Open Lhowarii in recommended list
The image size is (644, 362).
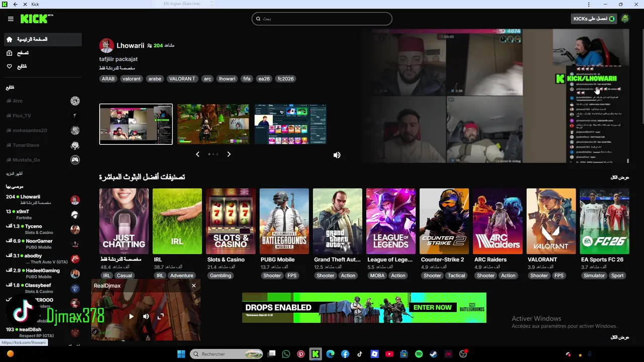[43, 200]
